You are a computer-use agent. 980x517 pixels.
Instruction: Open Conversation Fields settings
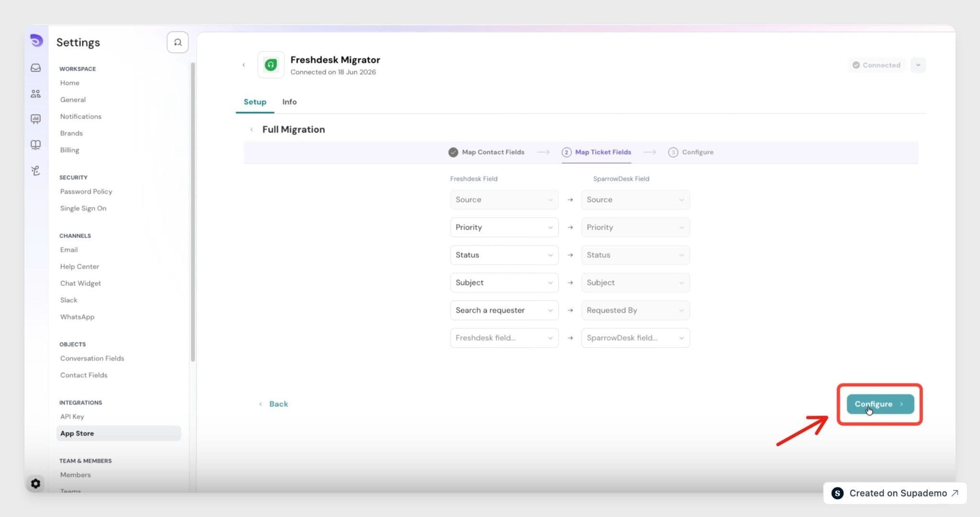coord(92,359)
